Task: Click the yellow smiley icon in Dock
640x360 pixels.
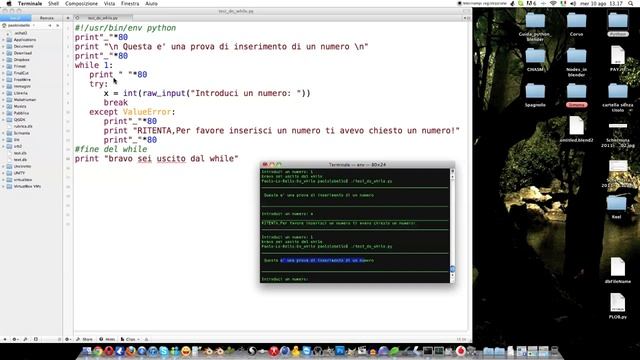Action: (x=186, y=351)
